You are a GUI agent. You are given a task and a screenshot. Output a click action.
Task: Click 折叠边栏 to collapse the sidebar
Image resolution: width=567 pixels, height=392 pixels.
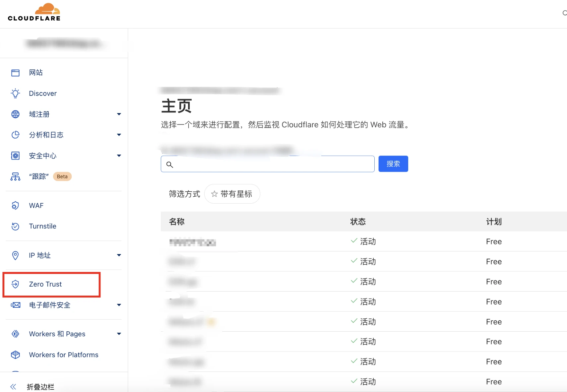[40, 387]
